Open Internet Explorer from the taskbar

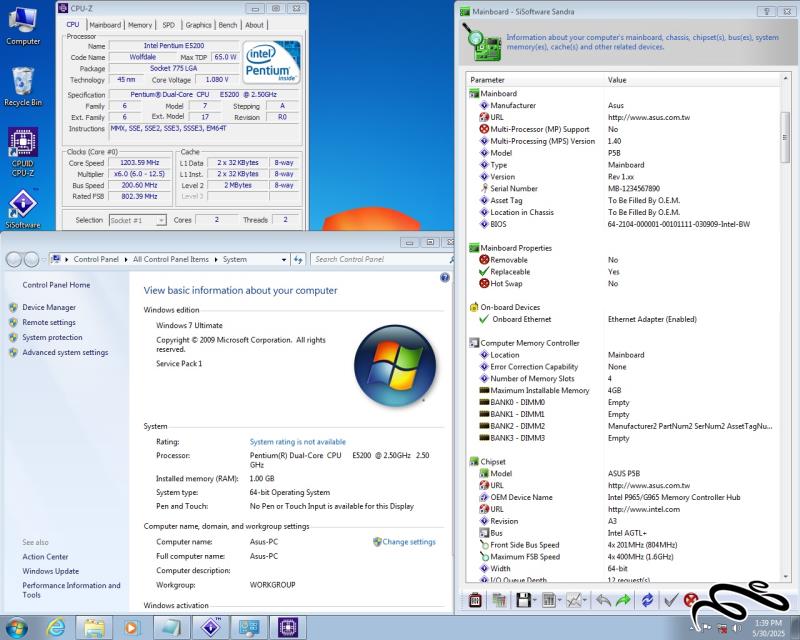point(55,628)
